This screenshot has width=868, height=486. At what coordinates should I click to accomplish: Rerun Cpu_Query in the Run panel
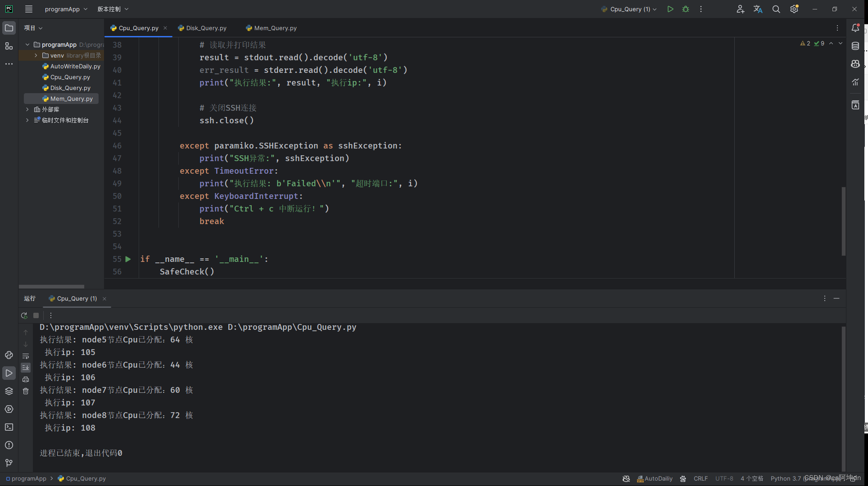coord(24,315)
